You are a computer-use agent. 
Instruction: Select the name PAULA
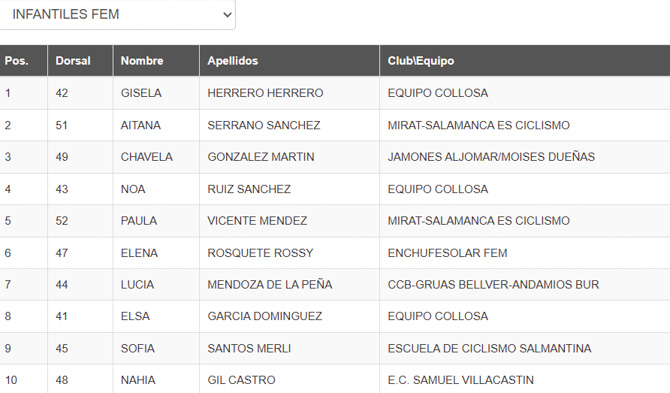(x=138, y=221)
